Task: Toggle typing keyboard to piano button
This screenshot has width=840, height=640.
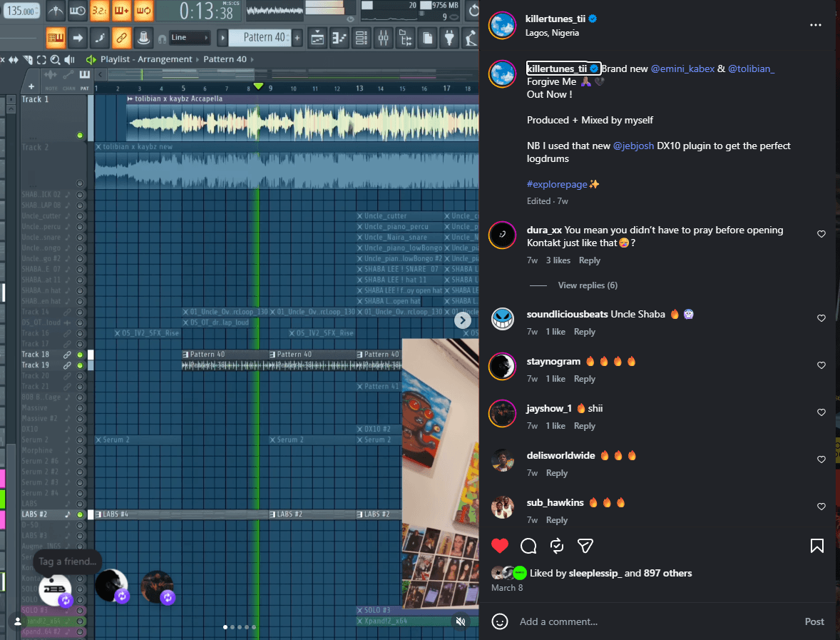Action: coord(56,38)
